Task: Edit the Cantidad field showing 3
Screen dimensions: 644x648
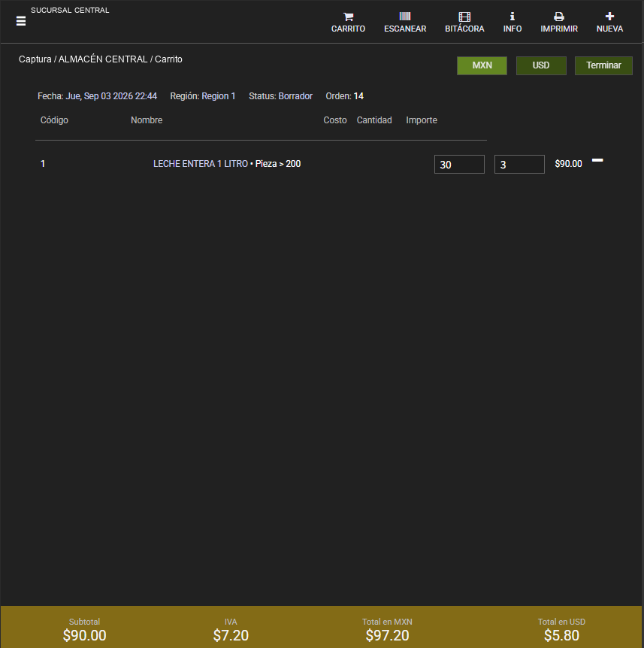Action: [519, 165]
